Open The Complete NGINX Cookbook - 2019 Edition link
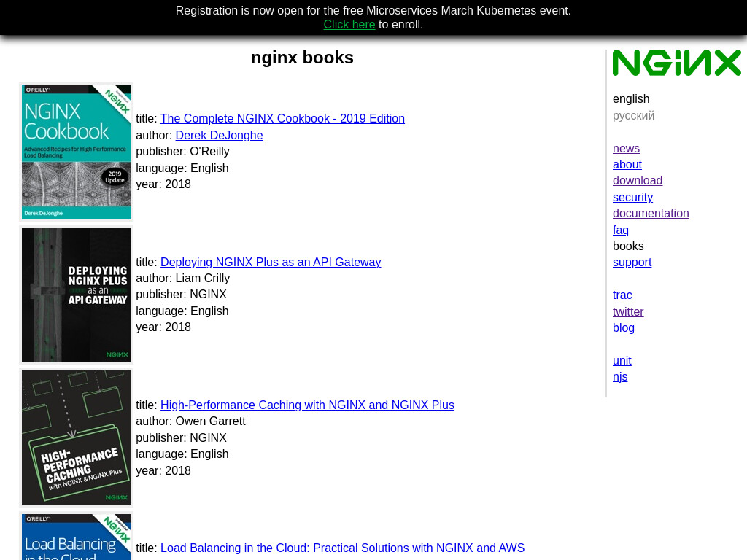 (x=282, y=118)
